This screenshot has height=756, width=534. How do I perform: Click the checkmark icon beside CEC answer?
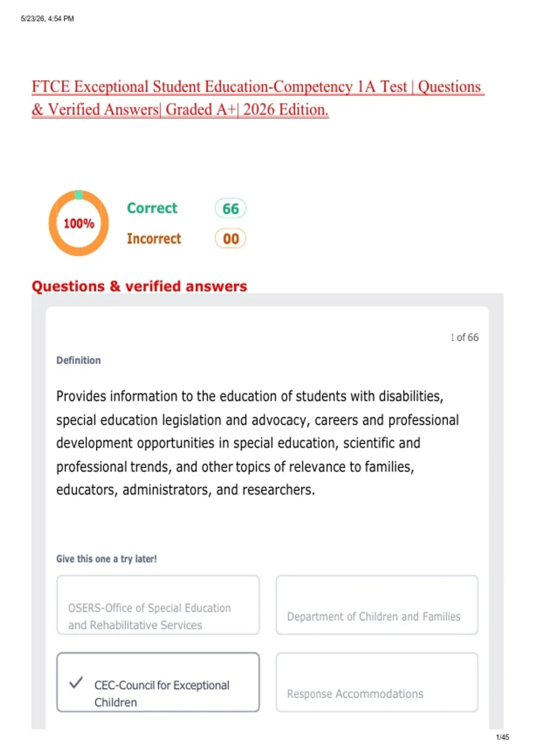click(76, 682)
